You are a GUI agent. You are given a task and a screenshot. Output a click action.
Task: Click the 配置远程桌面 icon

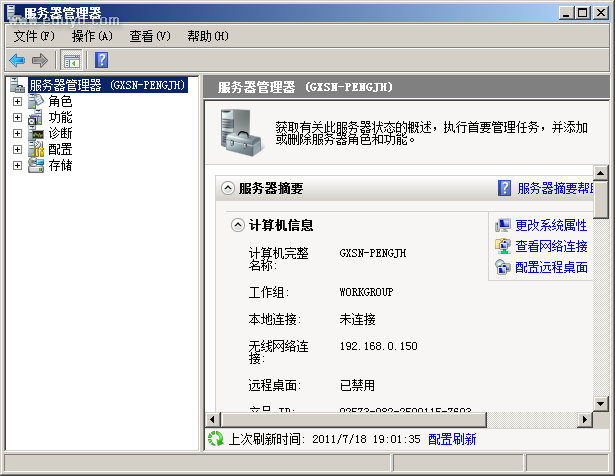(x=503, y=267)
